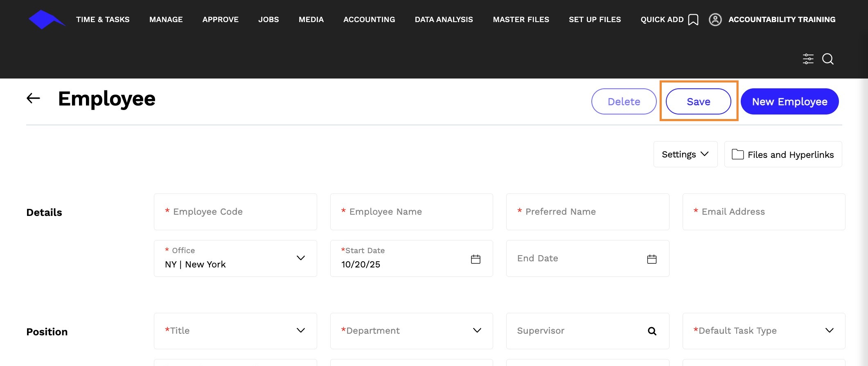
Task: Open the filter sliders icon
Action: coord(808,59)
